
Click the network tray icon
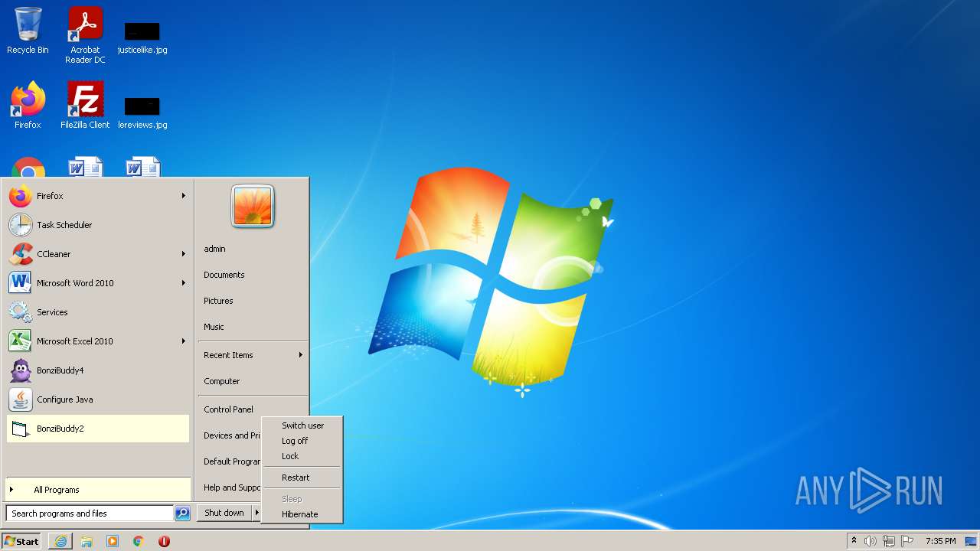pyautogui.click(x=889, y=541)
